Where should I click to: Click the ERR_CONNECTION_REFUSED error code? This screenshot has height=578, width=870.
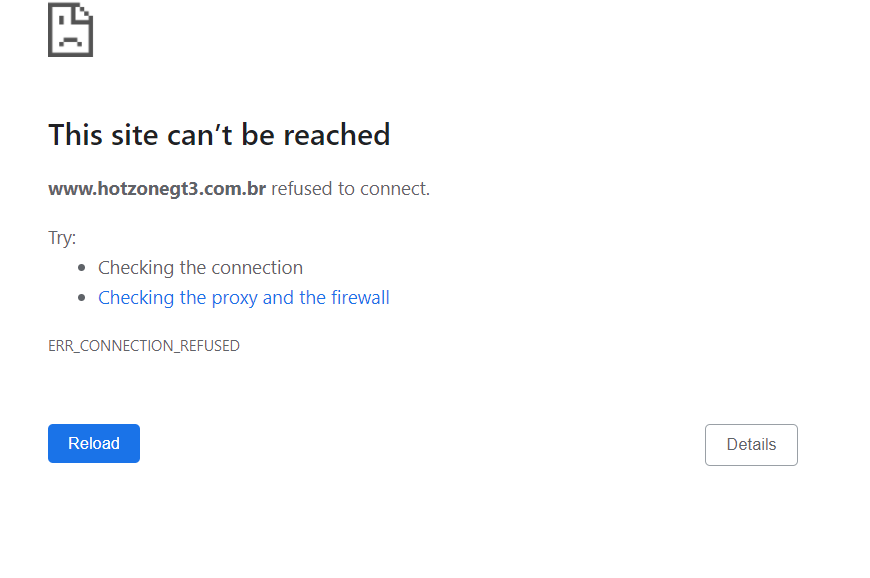point(144,346)
